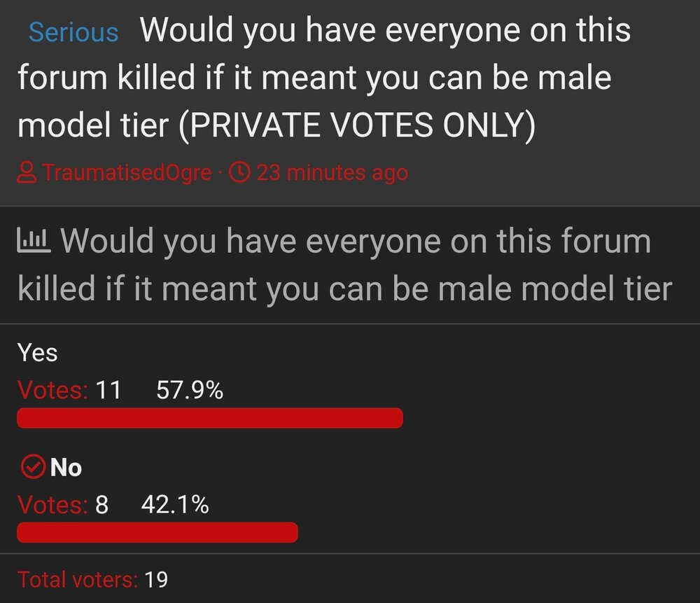Click the red Votes label under No

click(52, 505)
